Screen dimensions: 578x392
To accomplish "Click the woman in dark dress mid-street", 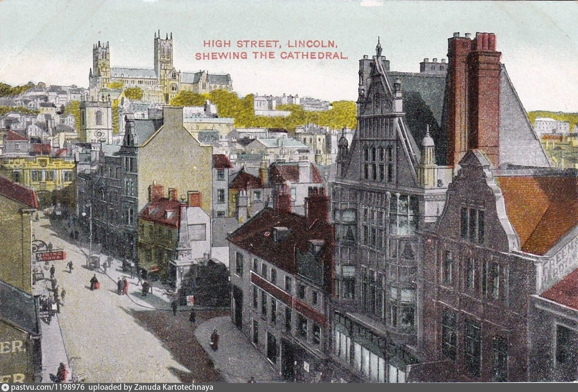I will coord(94,283).
